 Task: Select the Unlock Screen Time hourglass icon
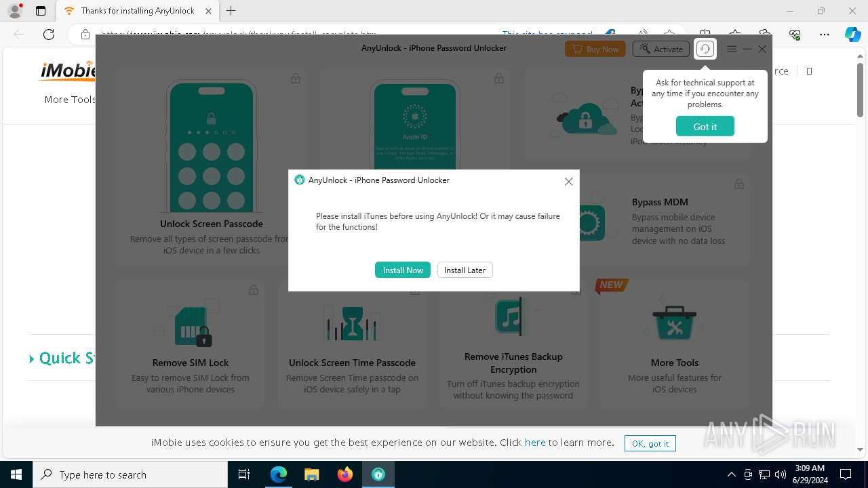pyautogui.click(x=352, y=323)
